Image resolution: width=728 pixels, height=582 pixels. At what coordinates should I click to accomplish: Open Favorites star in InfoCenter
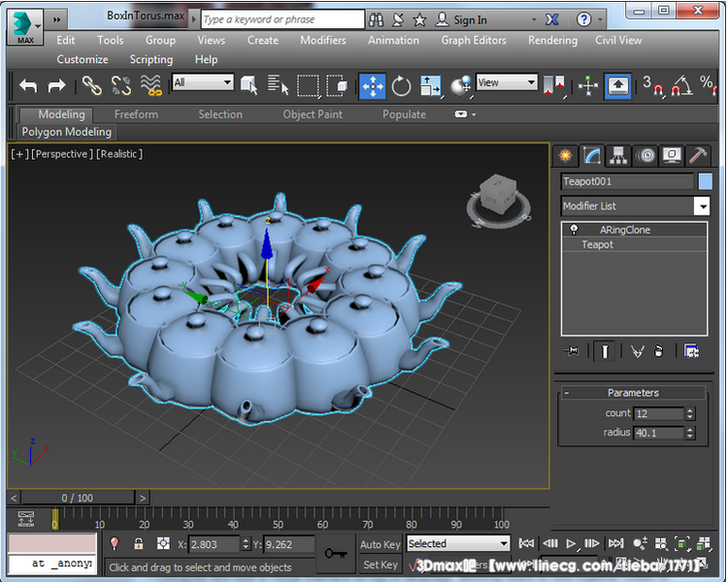coord(419,19)
